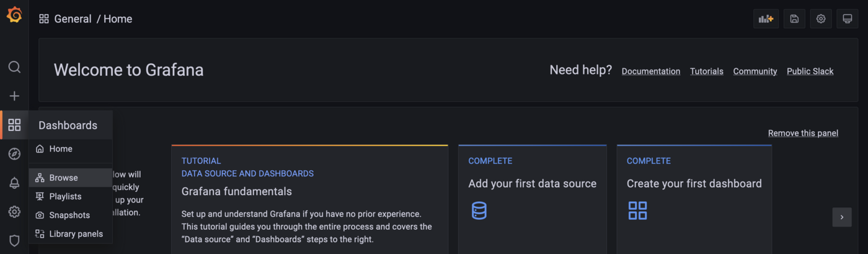The height and width of the screenshot is (254, 868).
Task: Open the Explore compass icon
Action: [x=14, y=154]
